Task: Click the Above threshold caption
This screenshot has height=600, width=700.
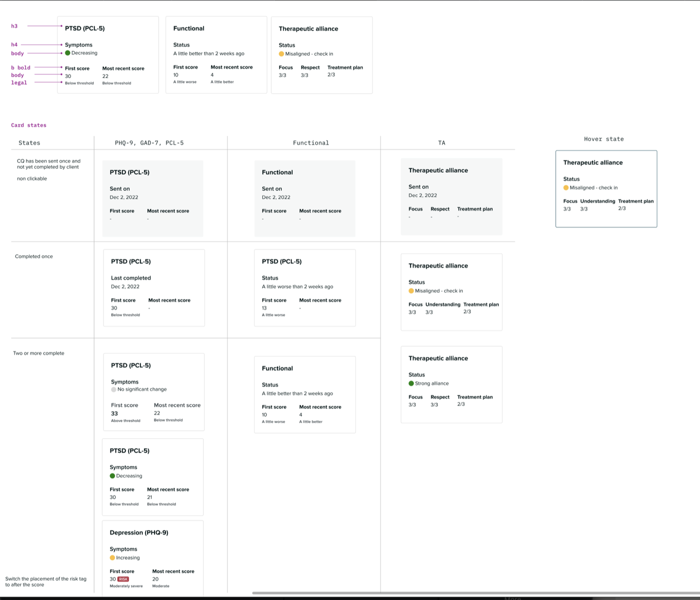Action: 125,421
